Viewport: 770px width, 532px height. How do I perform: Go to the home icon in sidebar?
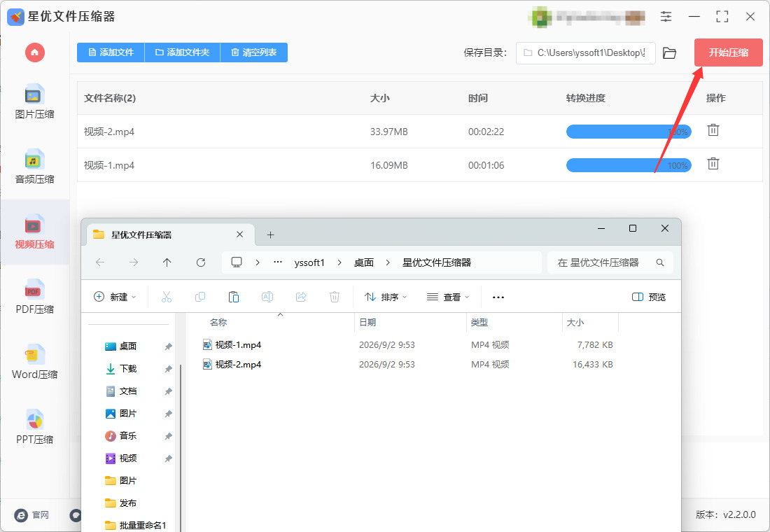34,52
